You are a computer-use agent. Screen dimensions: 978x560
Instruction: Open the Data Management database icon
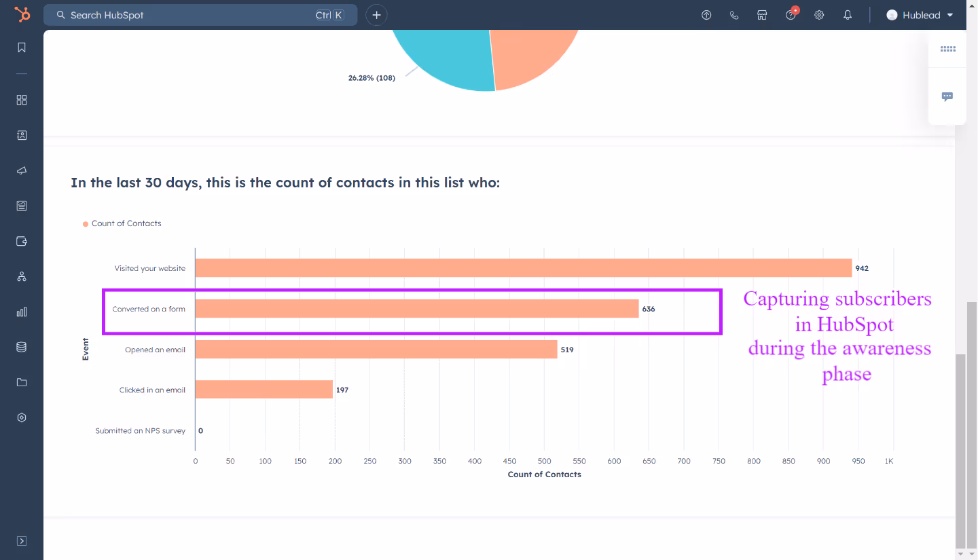(21, 347)
